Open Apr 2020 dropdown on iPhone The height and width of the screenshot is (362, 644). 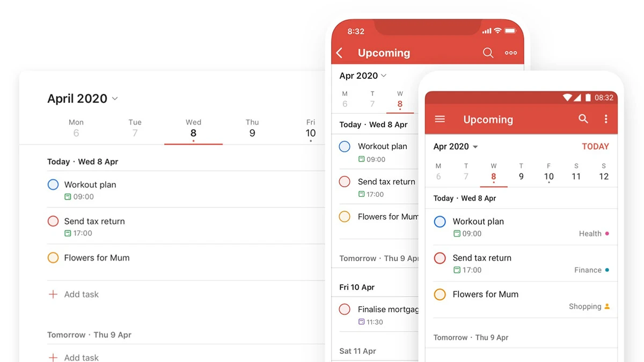click(x=363, y=76)
